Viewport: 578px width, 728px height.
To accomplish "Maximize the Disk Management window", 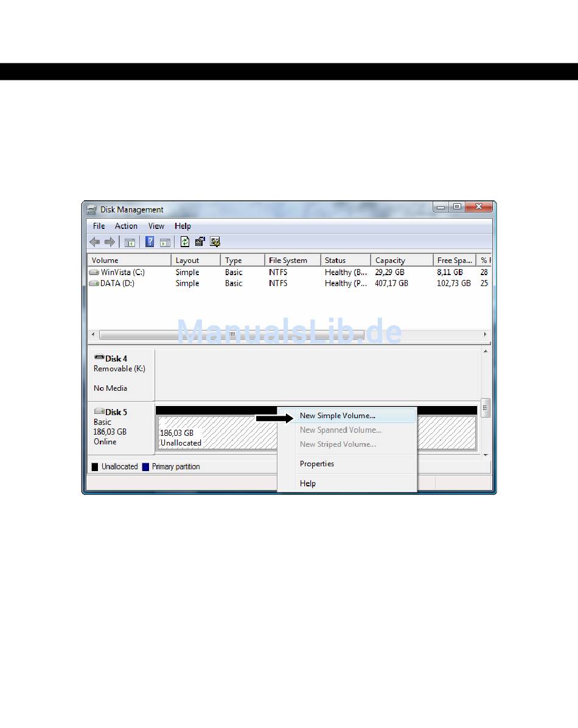I will [x=457, y=207].
